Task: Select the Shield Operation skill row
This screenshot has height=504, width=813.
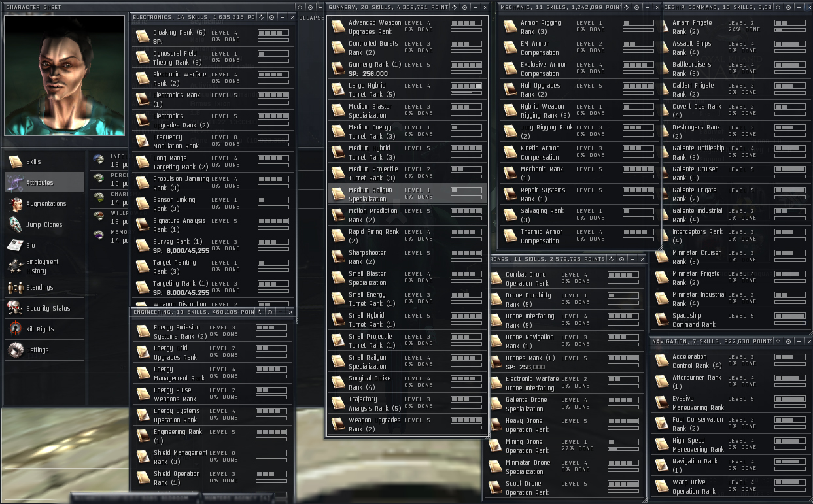Action: tap(213, 477)
